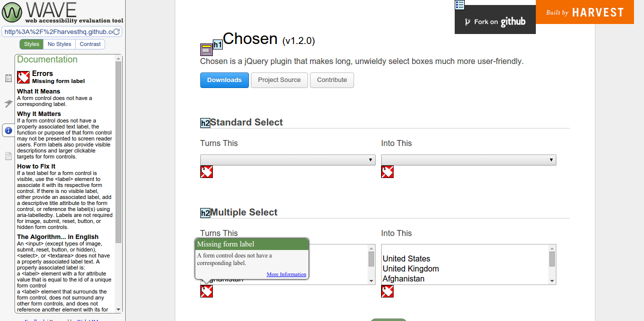Click the Documentation panel scrollbar up arrow
644x321 pixels.
tap(119, 57)
